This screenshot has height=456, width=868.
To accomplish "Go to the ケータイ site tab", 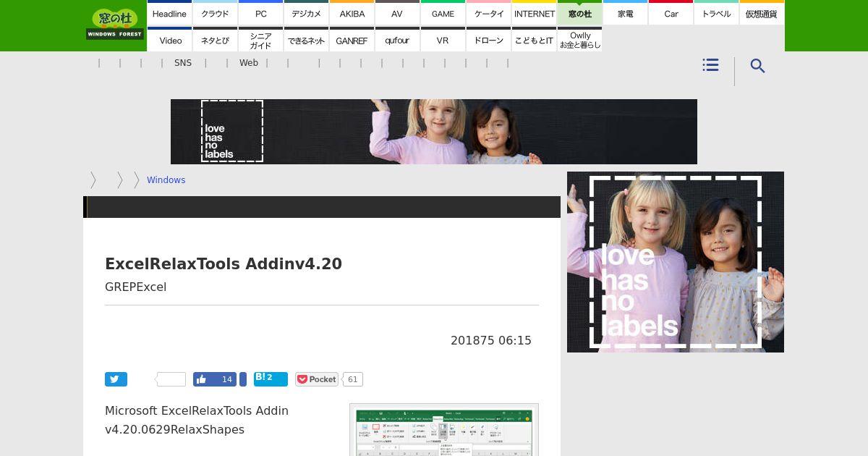I will (x=488, y=14).
